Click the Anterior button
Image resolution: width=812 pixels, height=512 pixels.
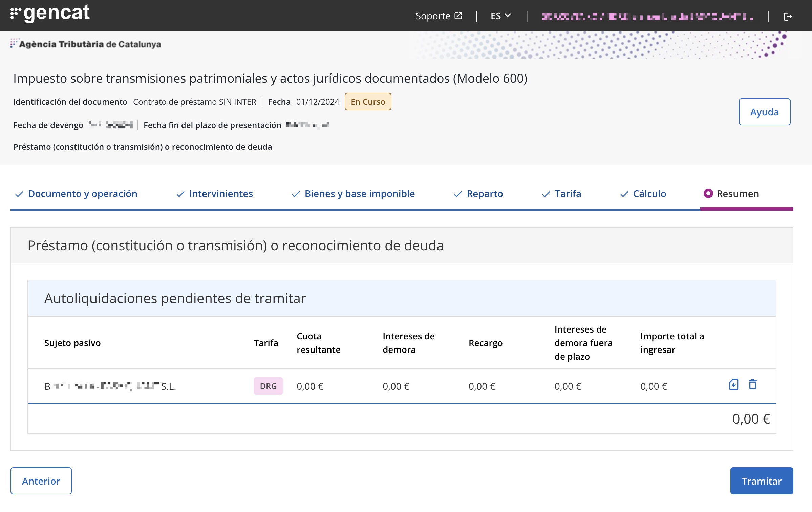point(41,481)
